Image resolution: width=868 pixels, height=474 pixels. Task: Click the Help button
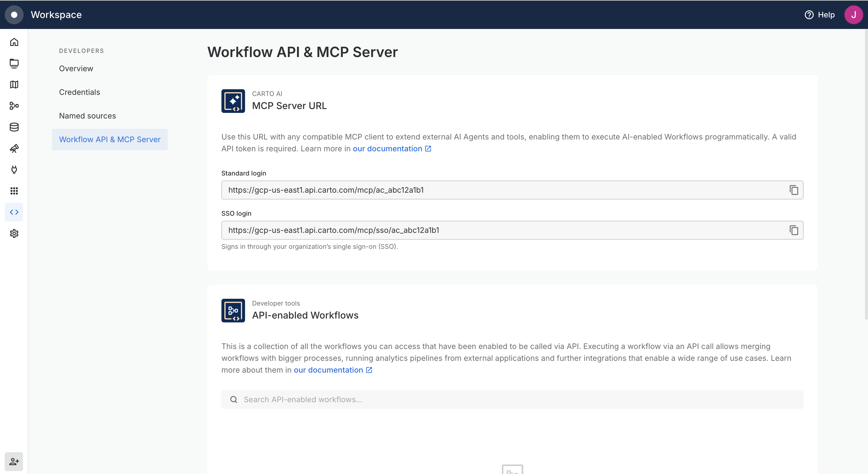point(820,15)
